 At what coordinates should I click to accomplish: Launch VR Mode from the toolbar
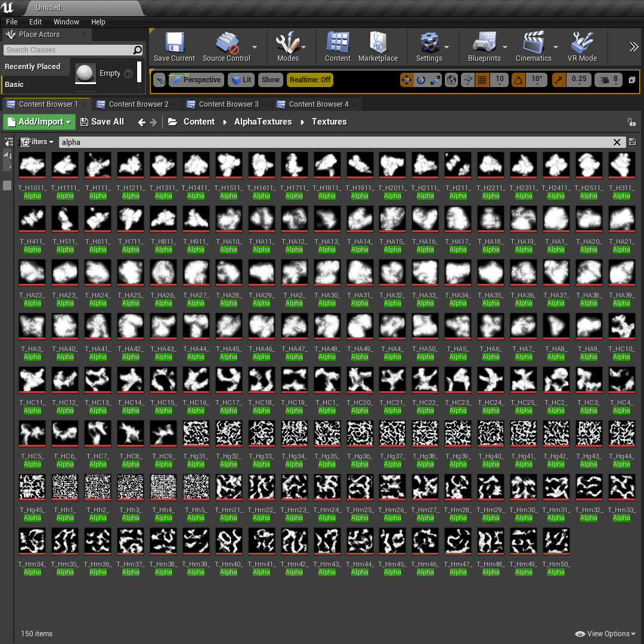pyautogui.click(x=582, y=43)
